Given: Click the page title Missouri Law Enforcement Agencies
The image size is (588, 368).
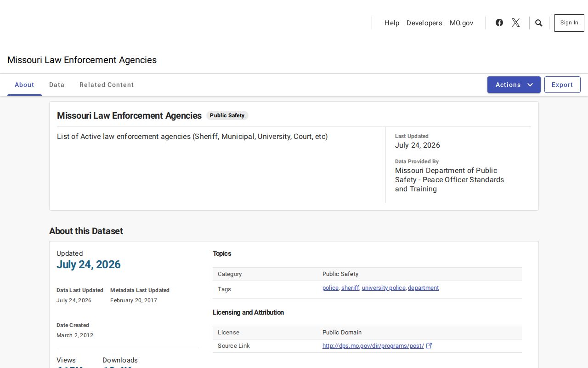Looking at the screenshot, I should point(82,60).
